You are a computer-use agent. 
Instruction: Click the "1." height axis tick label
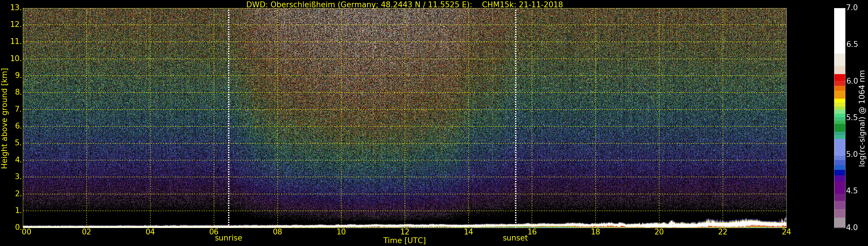18,210
